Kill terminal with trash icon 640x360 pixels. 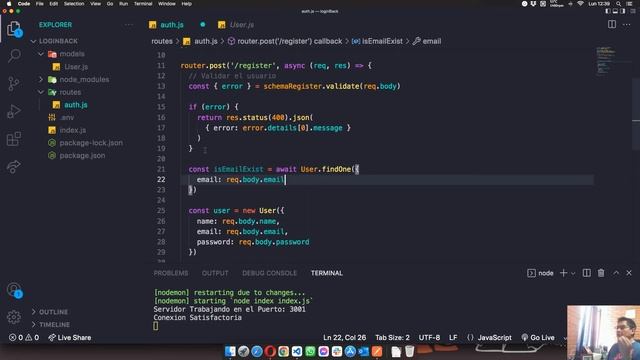click(x=601, y=273)
